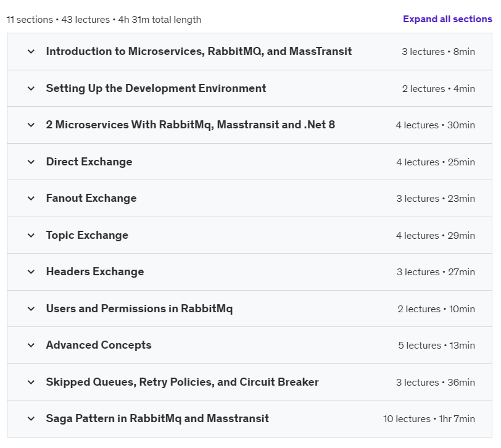The width and height of the screenshot is (501, 448).
Task: Select the "5 lectures • 13min" text
Action: (436, 346)
